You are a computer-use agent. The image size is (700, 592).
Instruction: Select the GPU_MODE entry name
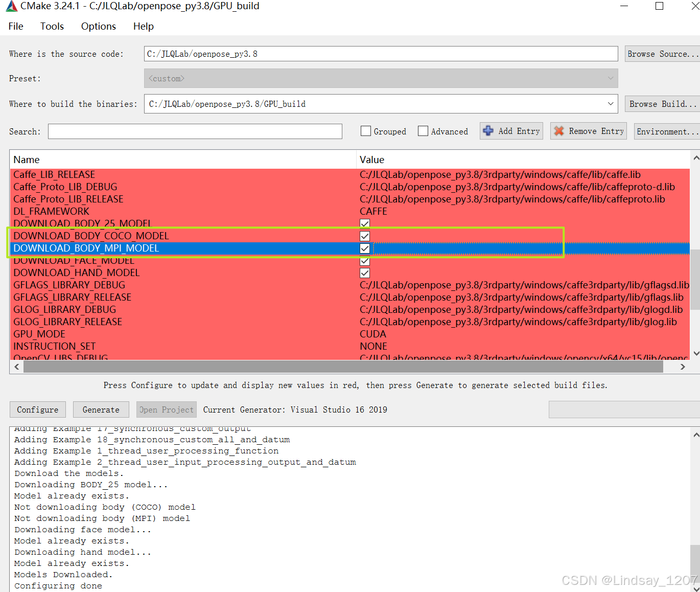point(39,334)
